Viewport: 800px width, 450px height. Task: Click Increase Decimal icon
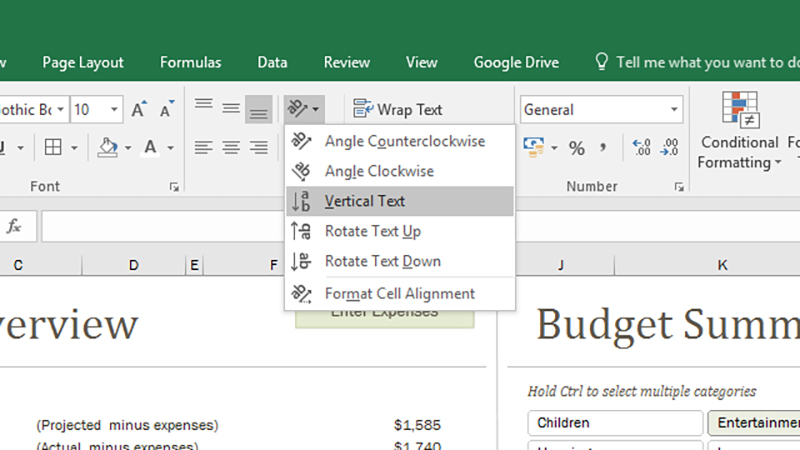pos(641,147)
